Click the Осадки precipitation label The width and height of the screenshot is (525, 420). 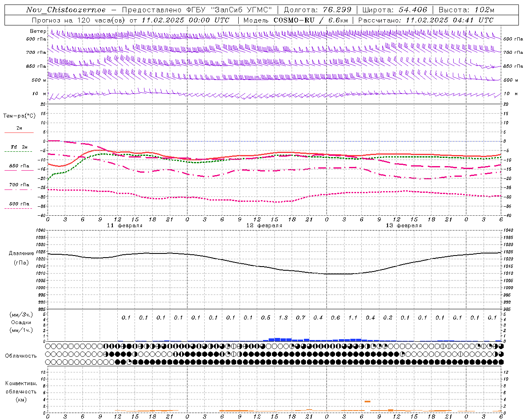pos(21,322)
